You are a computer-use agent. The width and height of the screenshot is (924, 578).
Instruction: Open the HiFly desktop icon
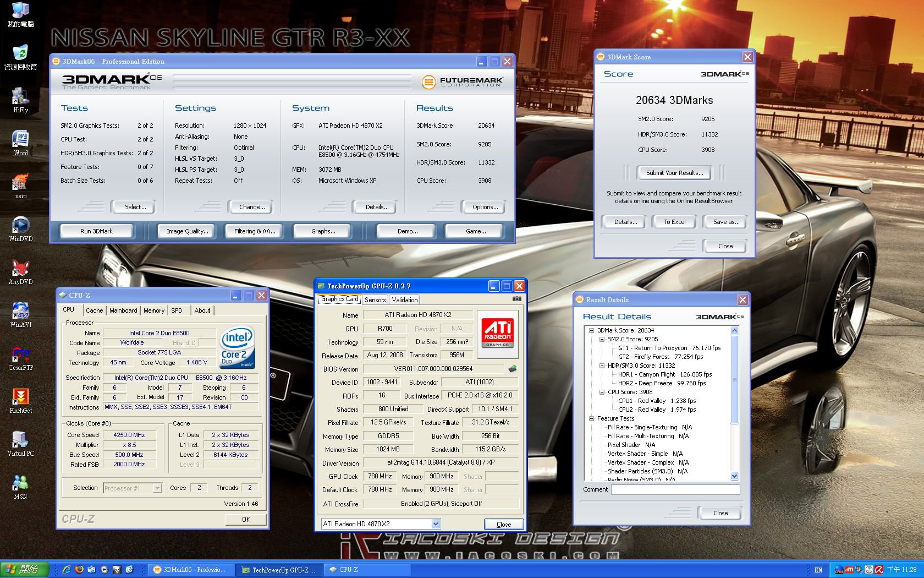point(20,100)
